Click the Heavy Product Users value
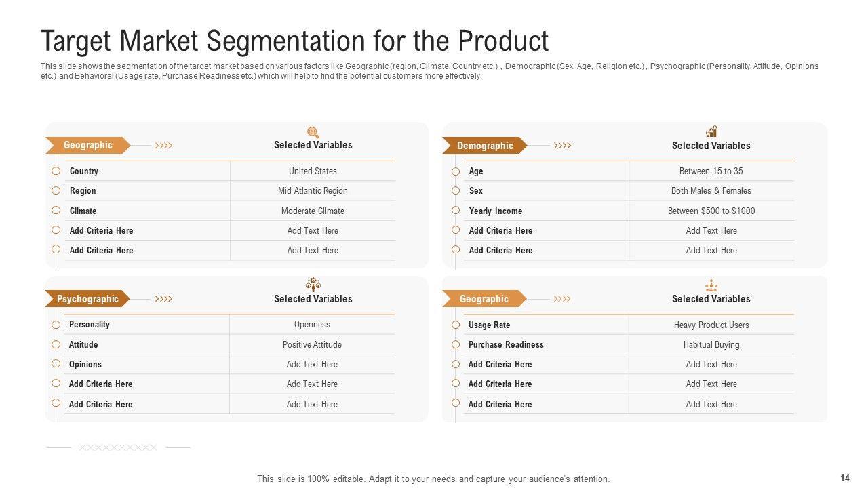Viewport: 868px width, 488px height. 711,325
